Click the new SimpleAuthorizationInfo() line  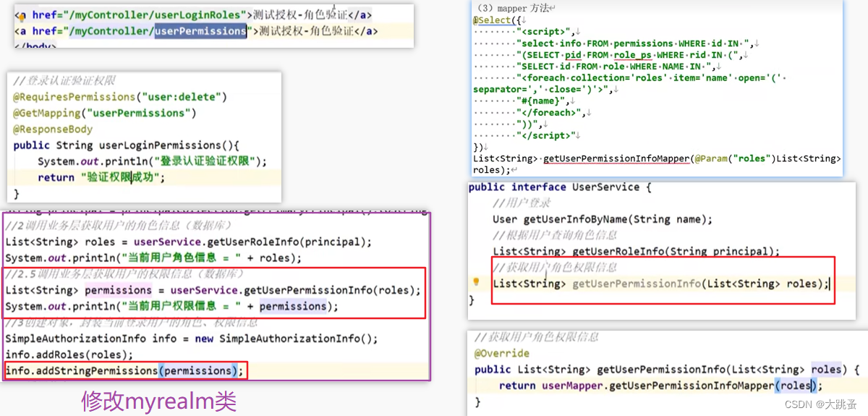point(192,339)
